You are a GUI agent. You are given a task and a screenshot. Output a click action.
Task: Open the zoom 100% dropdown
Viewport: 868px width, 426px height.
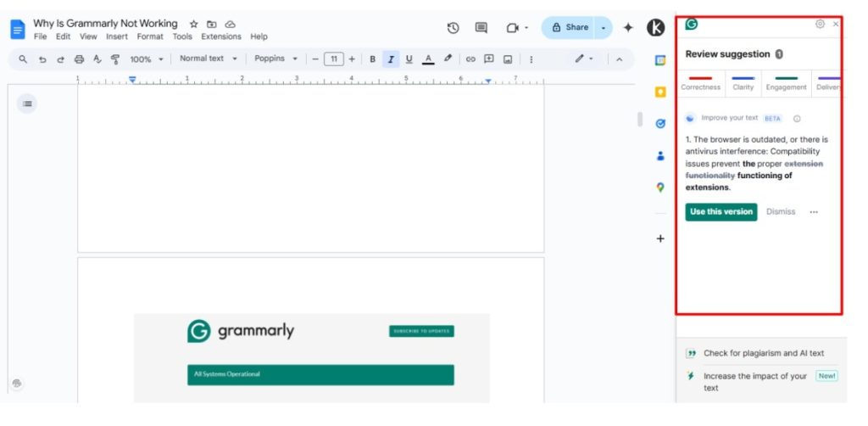point(147,59)
